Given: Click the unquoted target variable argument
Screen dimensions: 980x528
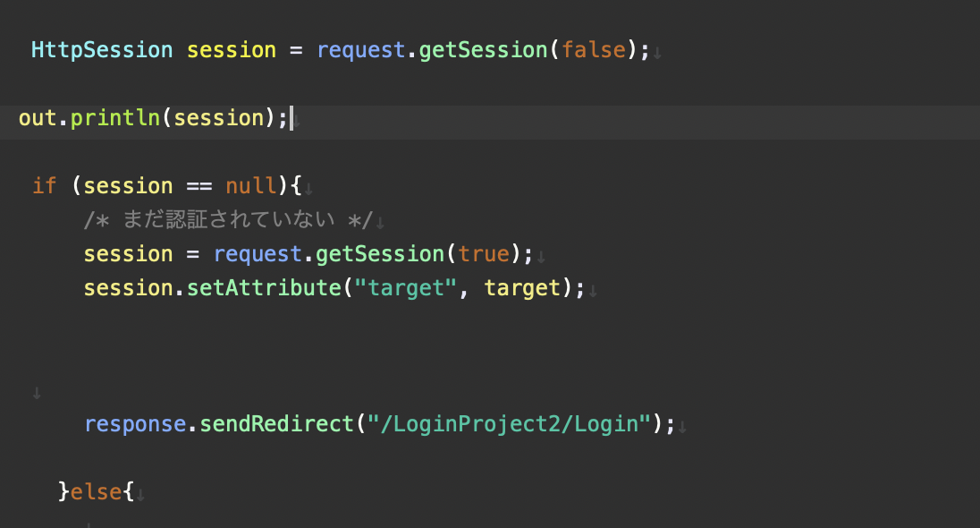Looking at the screenshot, I should click(x=522, y=288).
